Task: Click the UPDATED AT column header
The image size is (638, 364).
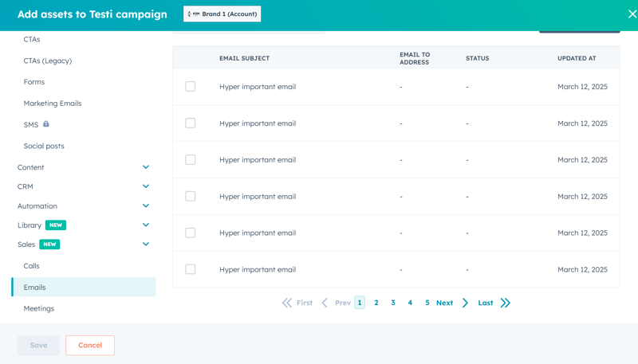Action: point(577,58)
